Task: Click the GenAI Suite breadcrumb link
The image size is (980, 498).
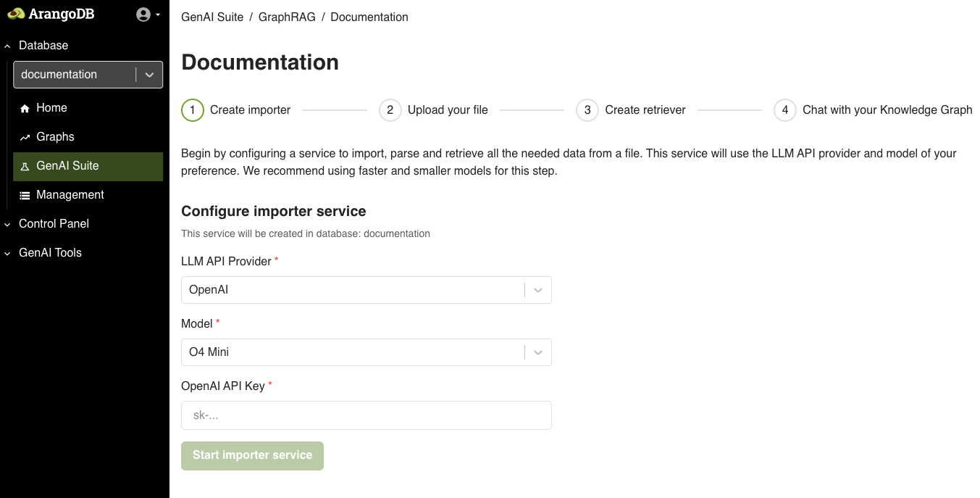Action: tap(212, 17)
